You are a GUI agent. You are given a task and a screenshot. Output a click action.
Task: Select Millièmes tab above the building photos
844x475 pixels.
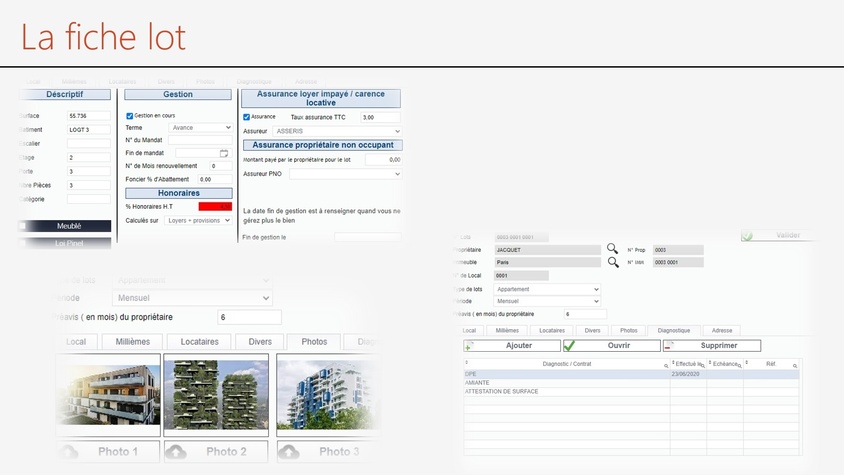pyautogui.click(x=132, y=341)
